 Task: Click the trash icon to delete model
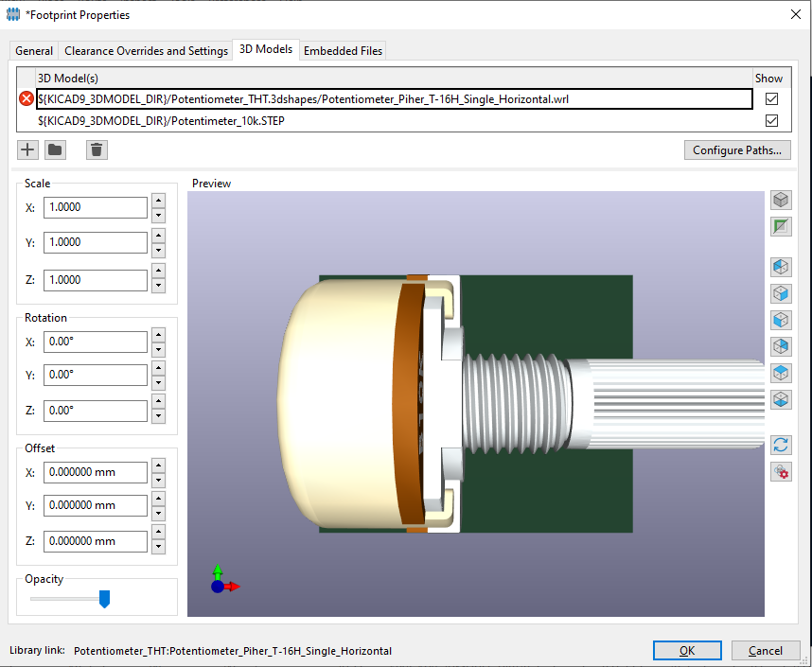97,150
